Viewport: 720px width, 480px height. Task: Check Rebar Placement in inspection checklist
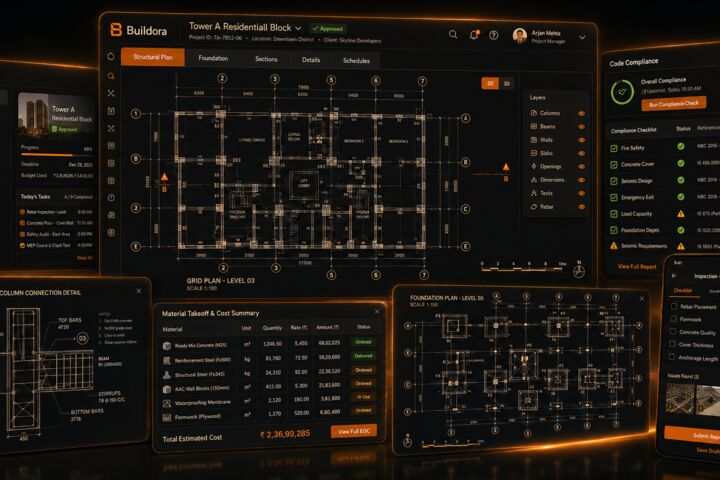click(674, 306)
